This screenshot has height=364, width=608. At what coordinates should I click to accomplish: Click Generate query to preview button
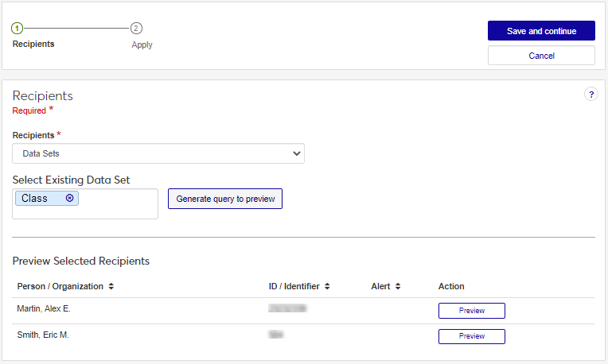[225, 199]
